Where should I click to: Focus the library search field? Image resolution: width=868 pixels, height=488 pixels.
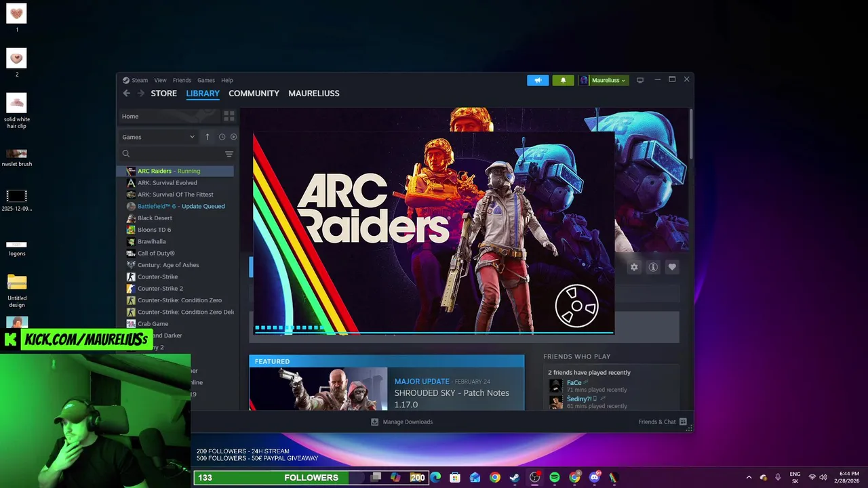click(172, 154)
